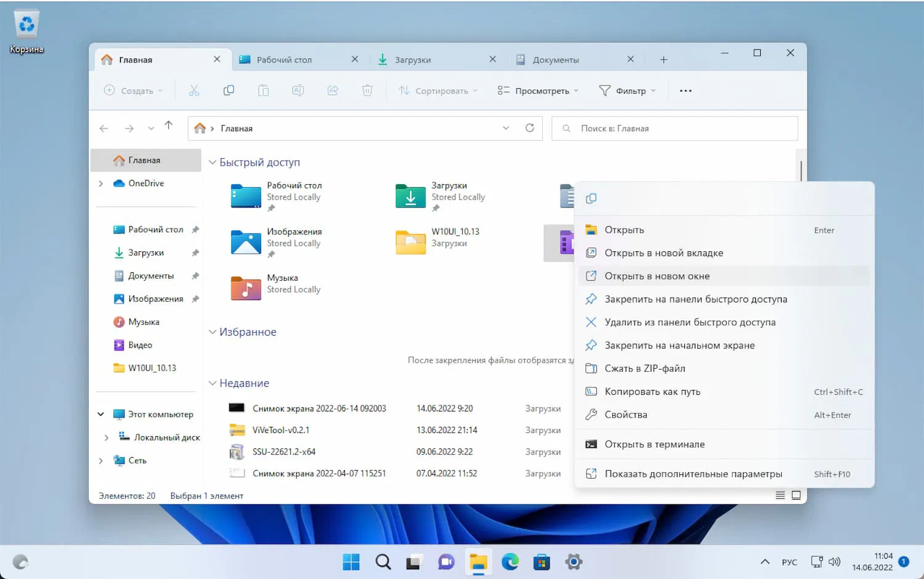This screenshot has height=579, width=924.
Task: Open the Рабочий стол folder in quick access
Action: [277, 196]
